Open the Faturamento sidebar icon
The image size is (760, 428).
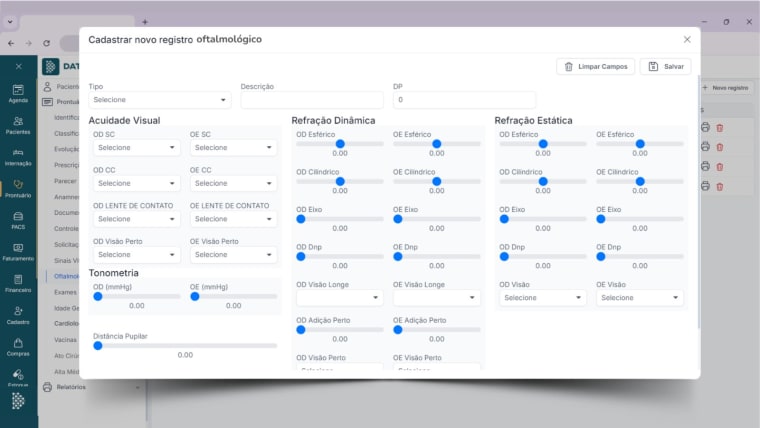click(18, 252)
